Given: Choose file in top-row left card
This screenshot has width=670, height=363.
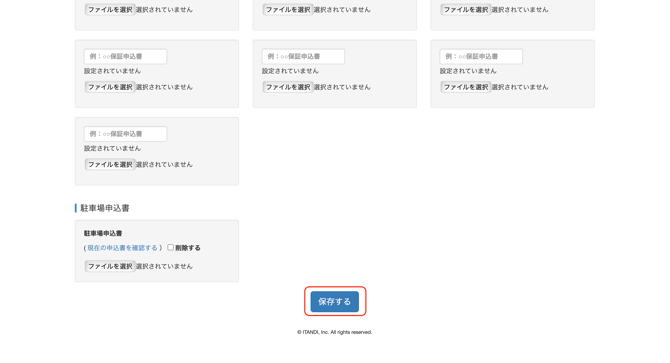Looking at the screenshot, I should coord(110,9).
